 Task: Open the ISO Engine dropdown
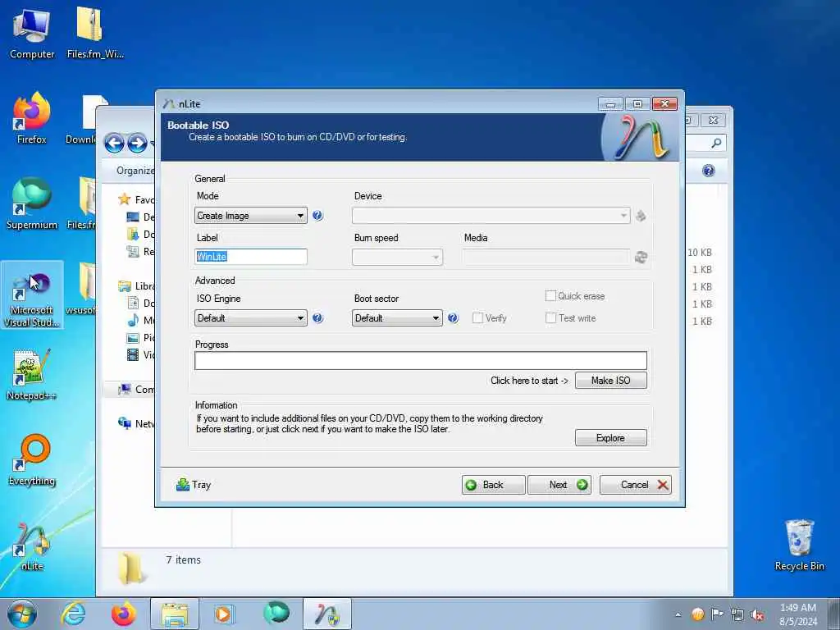(251, 318)
